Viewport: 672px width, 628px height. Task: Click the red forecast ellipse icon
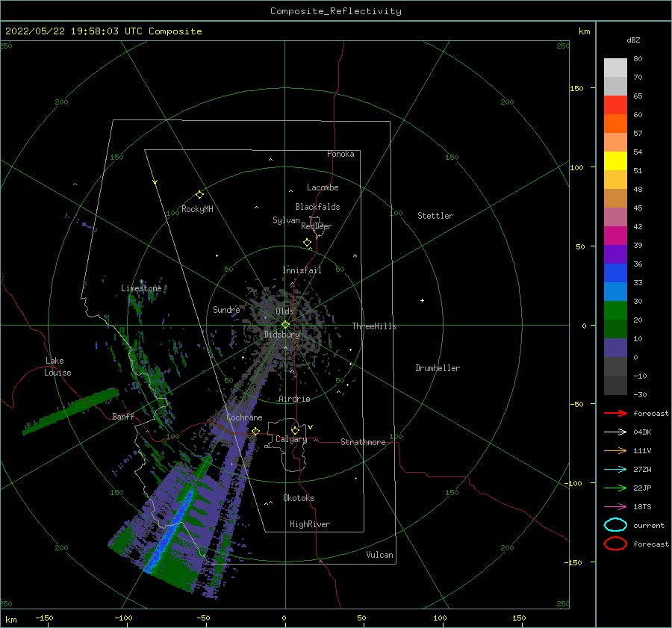click(615, 544)
